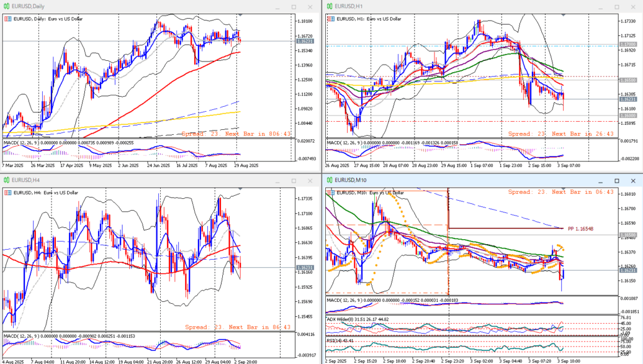Screen dimensions: 643x364
Task: Click the '7 Mar 2025' date on Daily time axis
Action: coord(13,166)
